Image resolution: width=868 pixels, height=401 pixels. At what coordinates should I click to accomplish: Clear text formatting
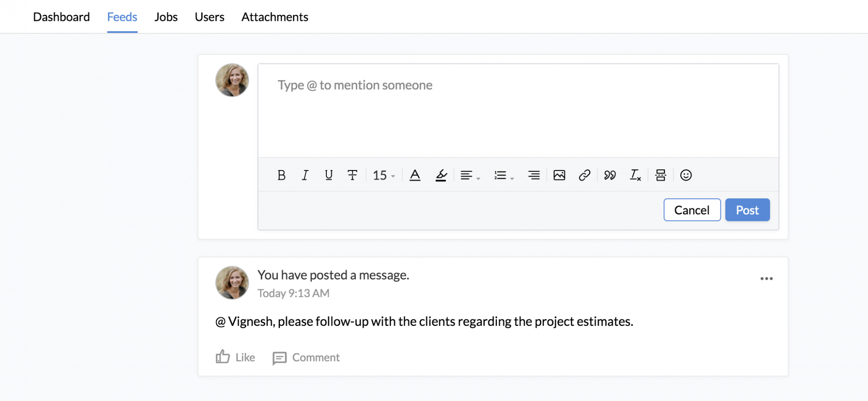point(635,175)
